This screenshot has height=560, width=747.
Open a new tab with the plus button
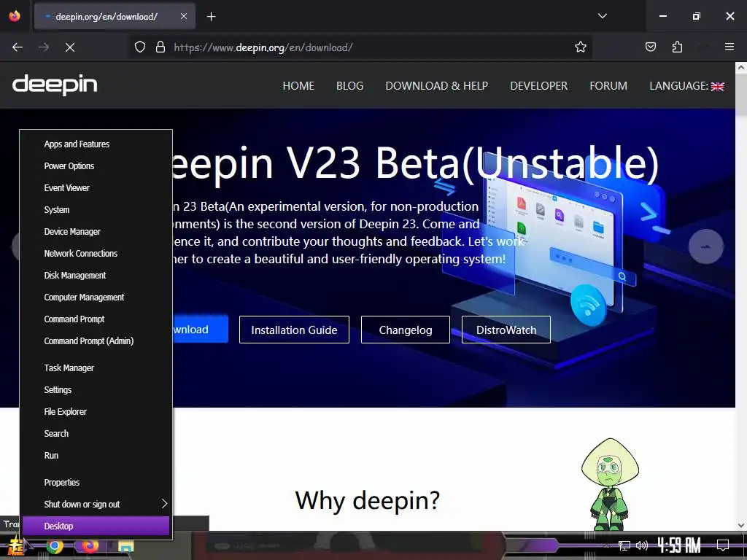coord(212,17)
